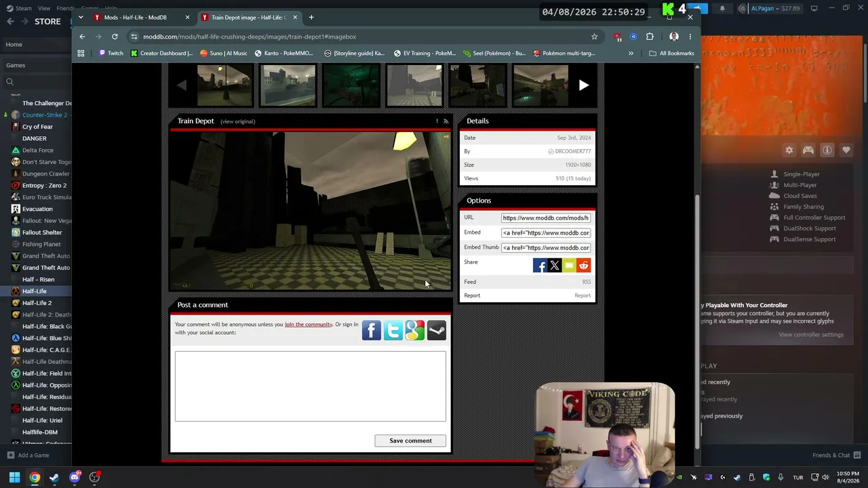Share the image on Facebook

click(x=540, y=266)
